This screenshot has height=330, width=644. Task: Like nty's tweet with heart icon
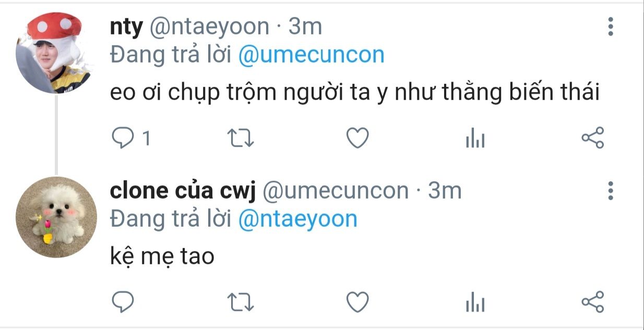[x=358, y=138]
